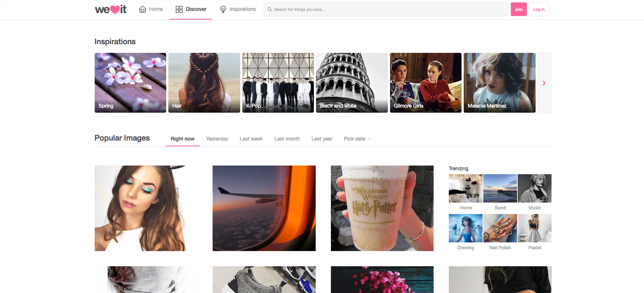Open the Harry Potter butterbeer cup image

coord(382,208)
